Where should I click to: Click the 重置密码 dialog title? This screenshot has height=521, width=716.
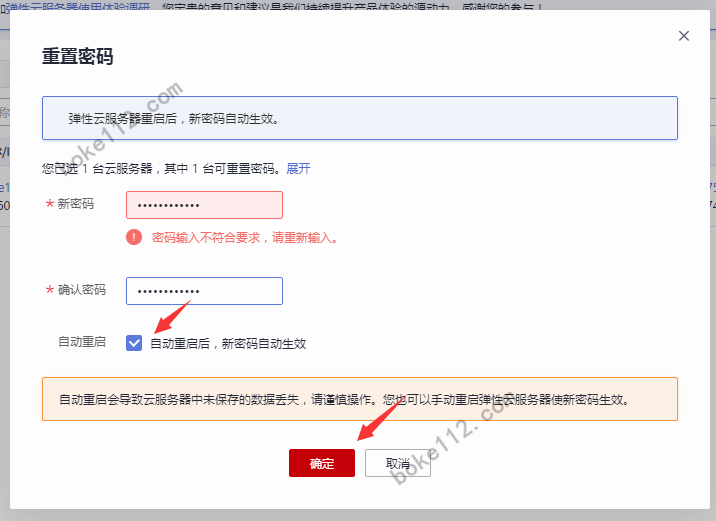78,57
